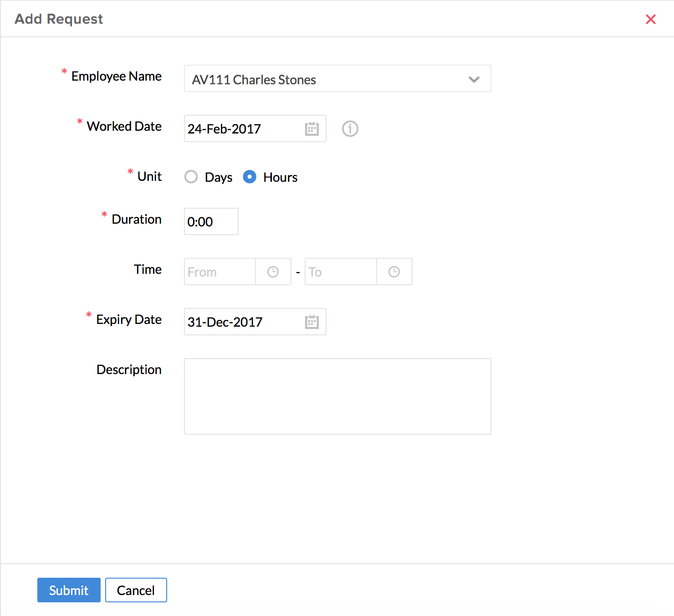Focus the Duration input field
The height and width of the screenshot is (616, 674).
(x=211, y=222)
